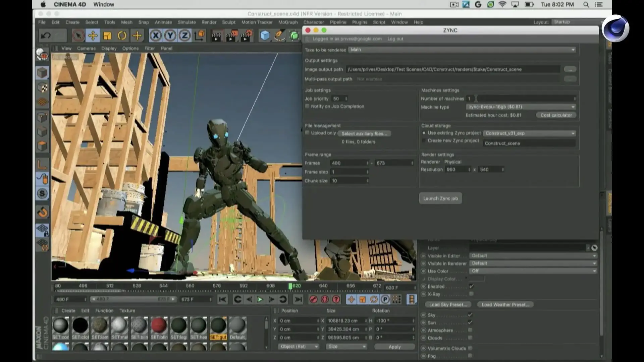Click Load Weather Preset button
The width and height of the screenshot is (644, 362).
(x=505, y=305)
